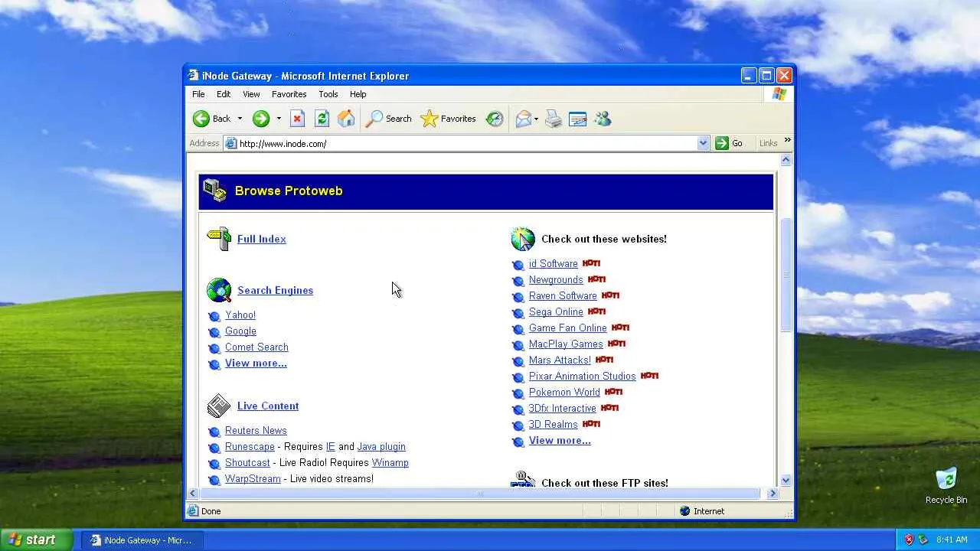This screenshot has width=980, height=551.
Task: Select the iNode Gateway taskbar button
Action: coord(141,540)
